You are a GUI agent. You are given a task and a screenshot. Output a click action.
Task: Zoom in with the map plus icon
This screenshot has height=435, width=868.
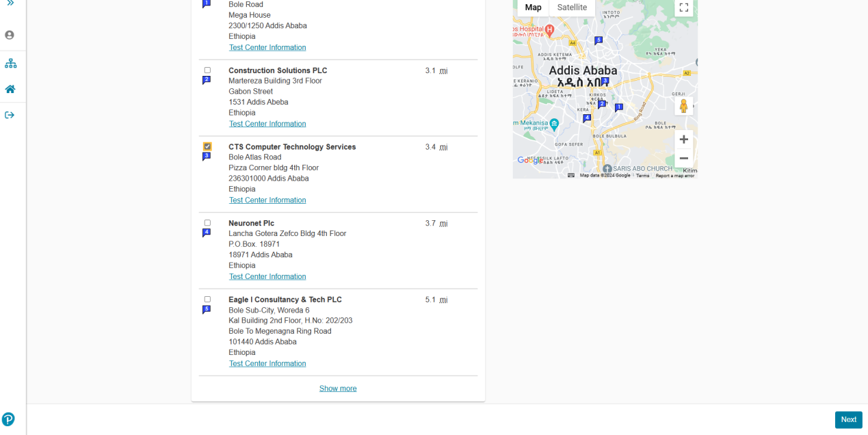click(x=683, y=139)
